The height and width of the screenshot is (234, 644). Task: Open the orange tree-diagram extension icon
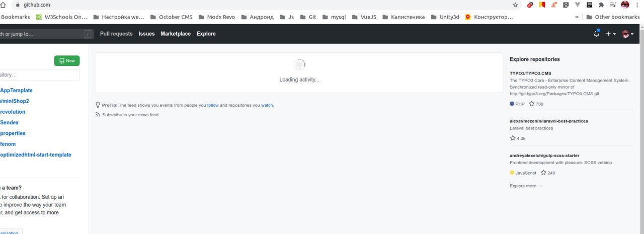pyautogui.click(x=554, y=5)
